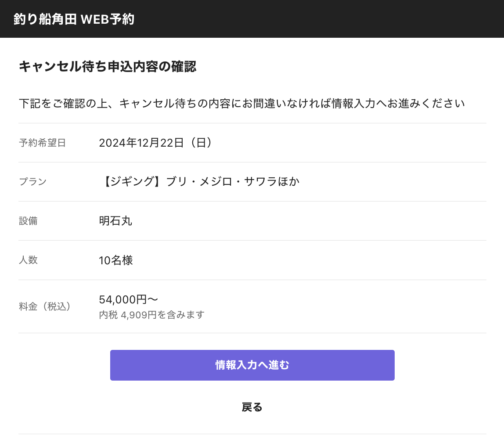This screenshot has height=439, width=504.
Task: Click the empty dark header bar area
Action: click(x=316, y=19)
